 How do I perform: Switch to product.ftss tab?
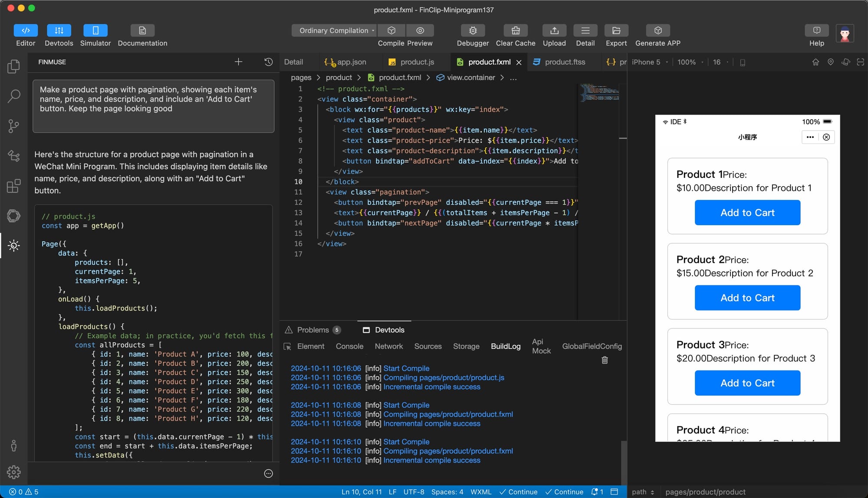(564, 62)
